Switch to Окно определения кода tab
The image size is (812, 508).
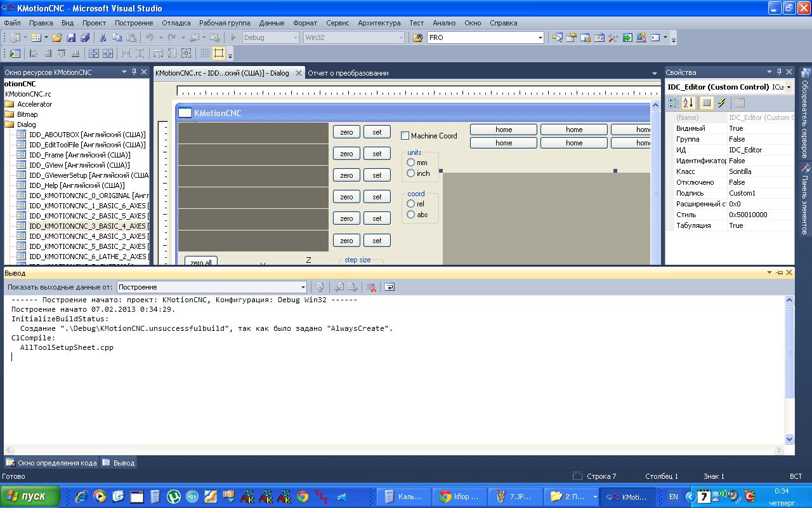51,463
